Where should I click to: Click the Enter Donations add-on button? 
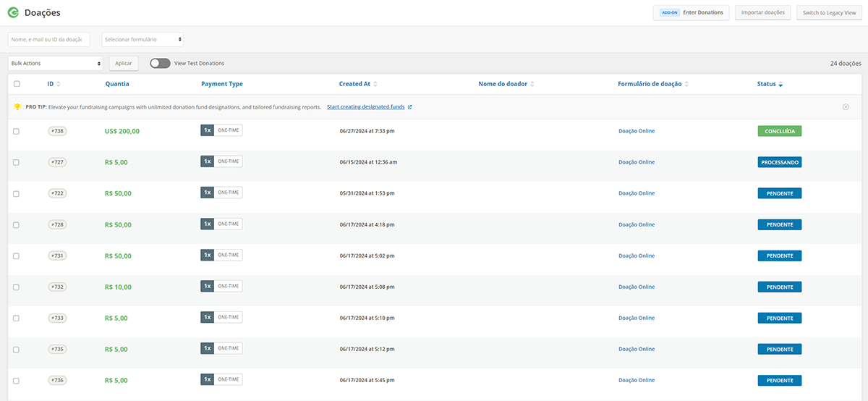tap(691, 12)
